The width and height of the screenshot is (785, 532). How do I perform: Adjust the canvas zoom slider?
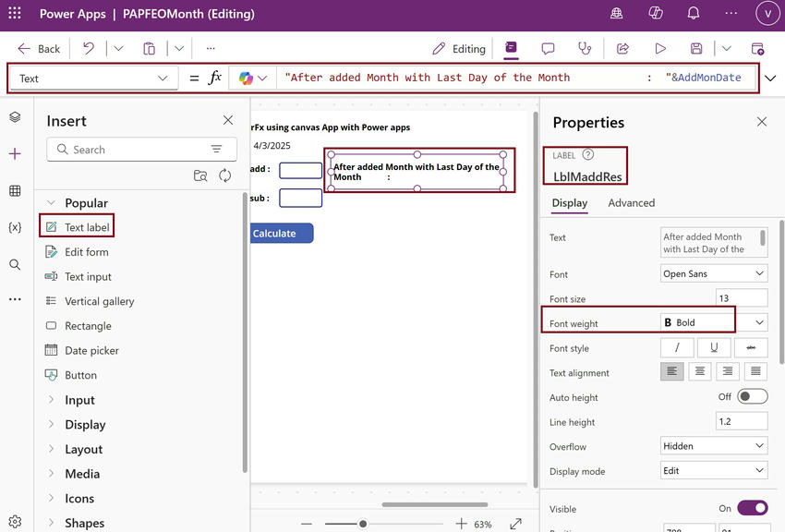(363, 524)
